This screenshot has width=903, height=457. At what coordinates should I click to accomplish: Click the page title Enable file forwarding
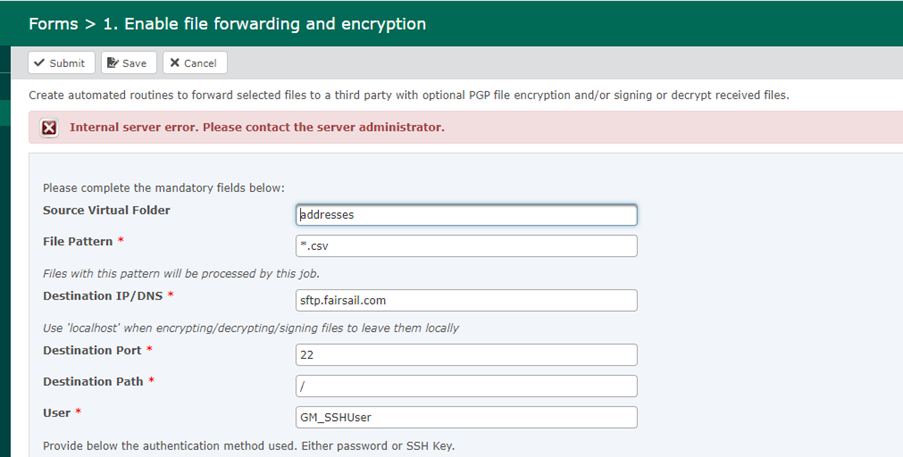click(264, 24)
